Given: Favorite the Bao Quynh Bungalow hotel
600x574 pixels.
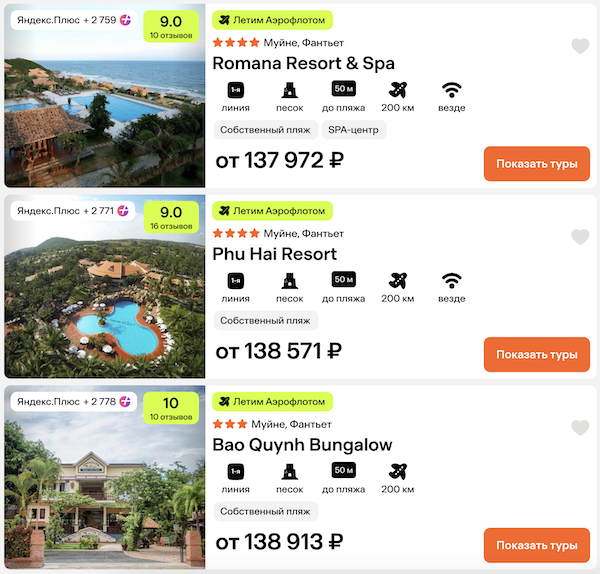Looking at the screenshot, I should coord(580,428).
